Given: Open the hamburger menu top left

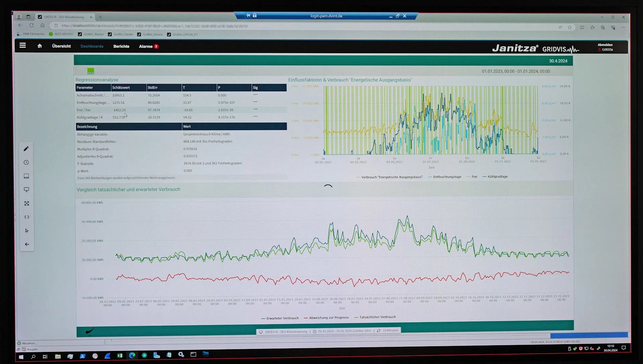Looking at the screenshot, I should coord(22,45).
